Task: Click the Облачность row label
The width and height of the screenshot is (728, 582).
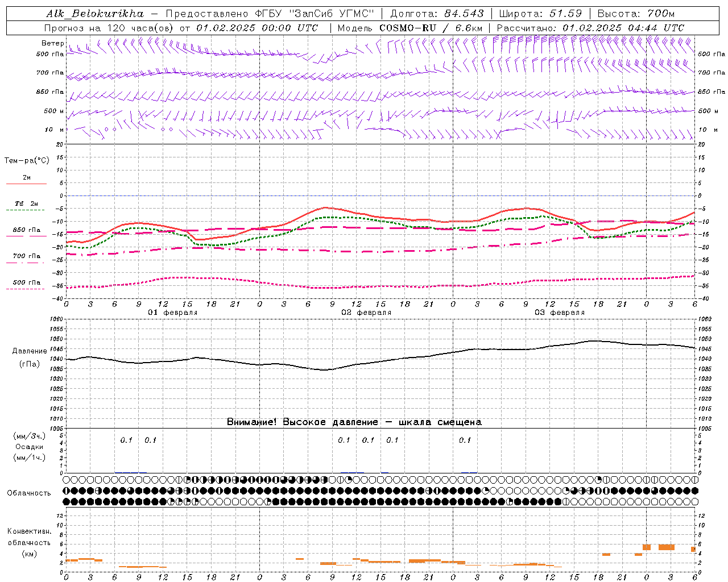Action: [x=29, y=493]
